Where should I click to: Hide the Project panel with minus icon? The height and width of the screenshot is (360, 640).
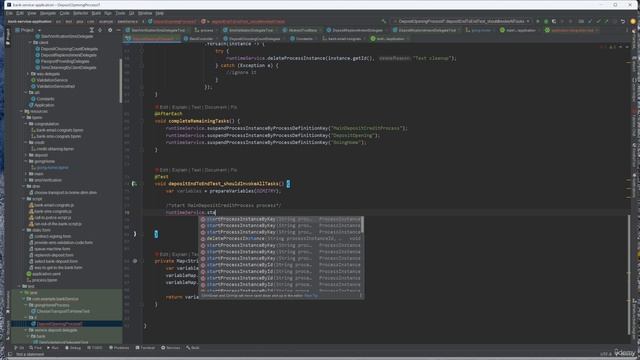click(x=118, y=30)
